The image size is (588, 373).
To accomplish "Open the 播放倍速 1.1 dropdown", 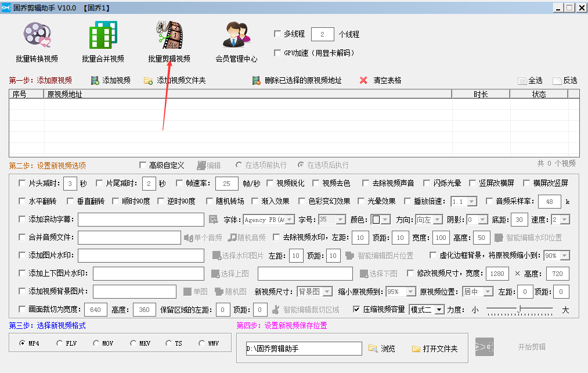I will click(472, 202).
